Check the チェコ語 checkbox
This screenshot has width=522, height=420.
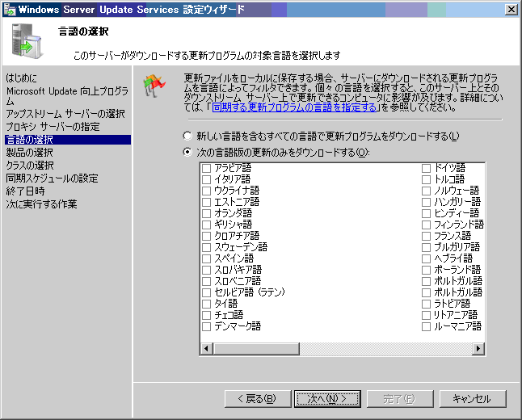(x=206, y=315)
